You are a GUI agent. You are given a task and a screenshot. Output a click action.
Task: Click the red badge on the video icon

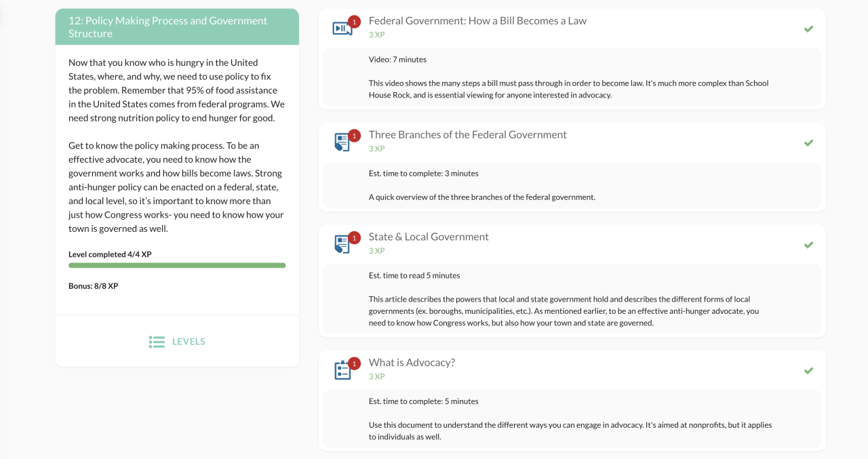click(x=354, y=22)
